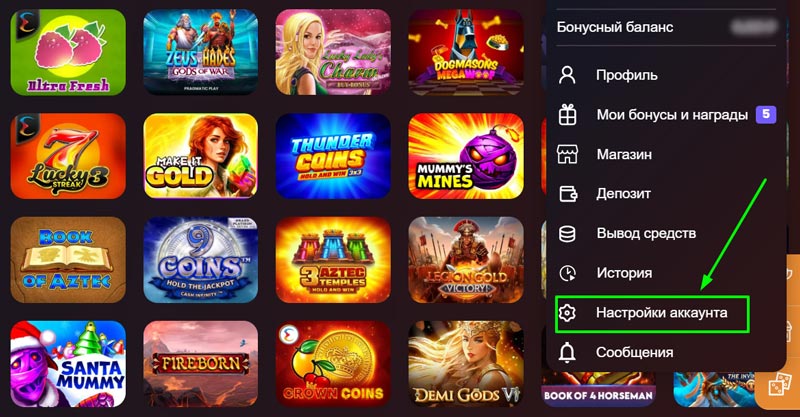Launch the Santa Mummy game
The width and height of the screenshot is (800, 417).
click(x=68, y=363)
